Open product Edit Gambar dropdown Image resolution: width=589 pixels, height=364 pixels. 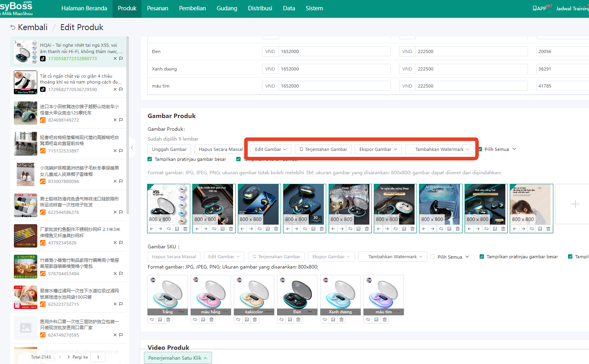[x=271, y=149]
